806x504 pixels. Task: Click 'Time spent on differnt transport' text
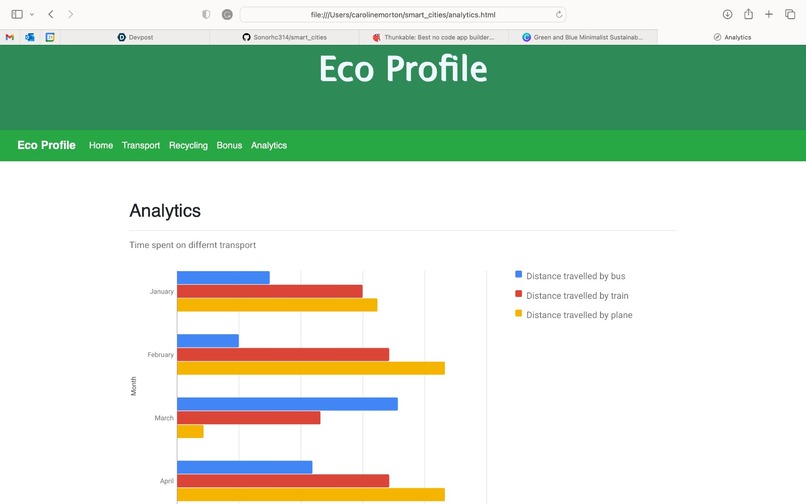click(x=192, y=245)
